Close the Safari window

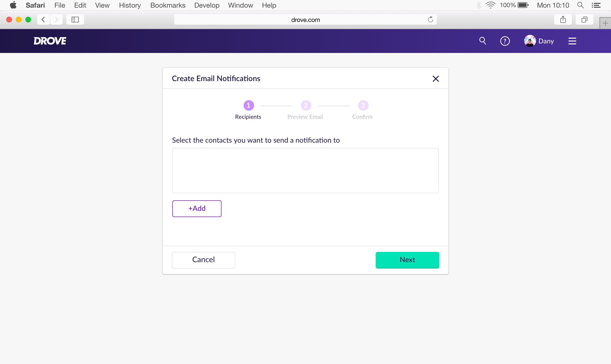(x=9, y=20)
